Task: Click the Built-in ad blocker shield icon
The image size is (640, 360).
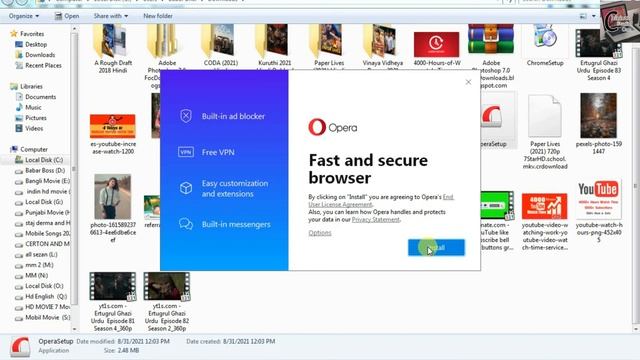Action: tap(186, 116)
